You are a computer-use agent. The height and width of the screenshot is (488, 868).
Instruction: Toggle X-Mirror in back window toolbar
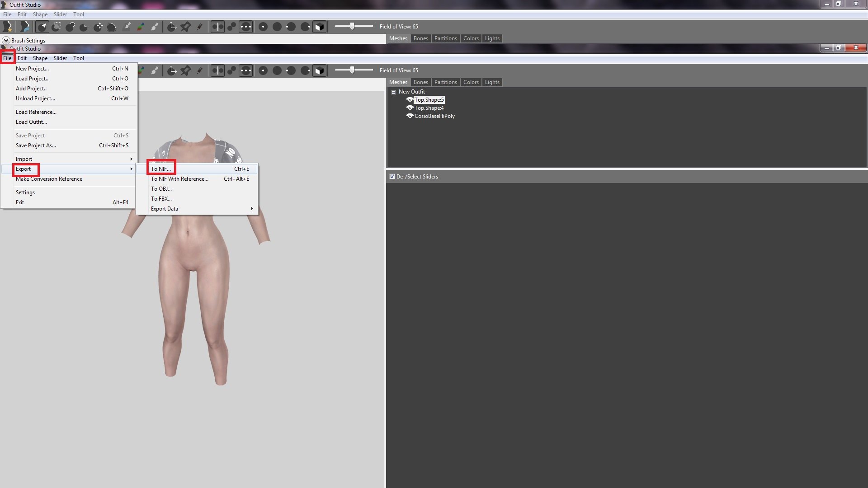[x=217, y=27]
